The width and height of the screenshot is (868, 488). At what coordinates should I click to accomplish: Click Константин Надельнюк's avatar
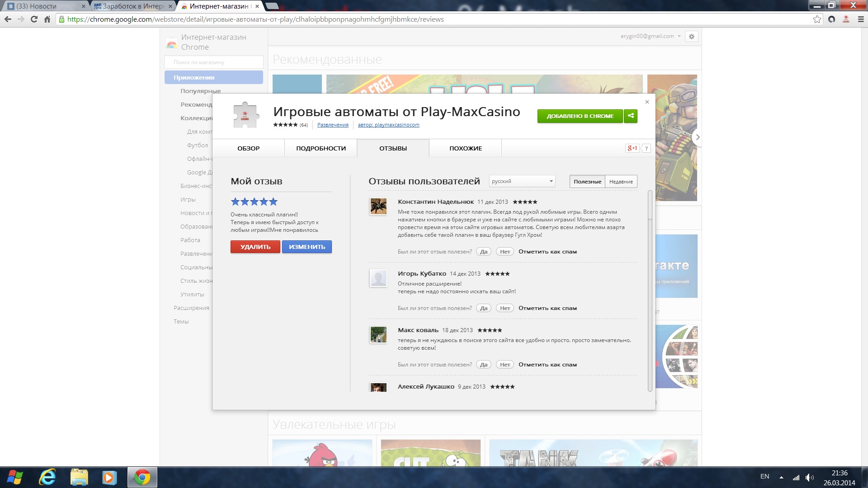tap(378, 206)
